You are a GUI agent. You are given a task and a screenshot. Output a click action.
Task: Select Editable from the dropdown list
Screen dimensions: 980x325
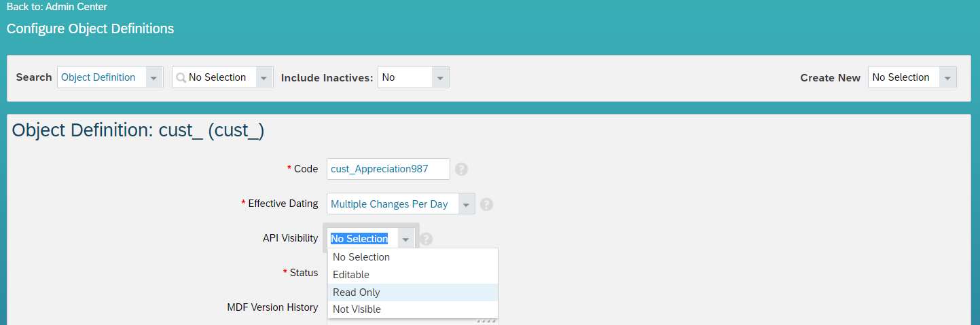(351, 275)
